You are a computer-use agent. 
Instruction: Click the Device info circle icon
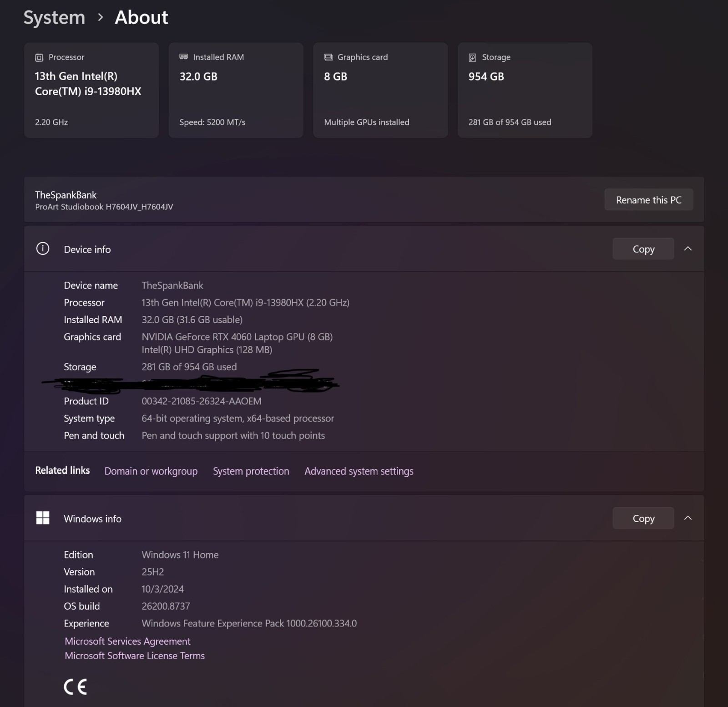[43, 249]
